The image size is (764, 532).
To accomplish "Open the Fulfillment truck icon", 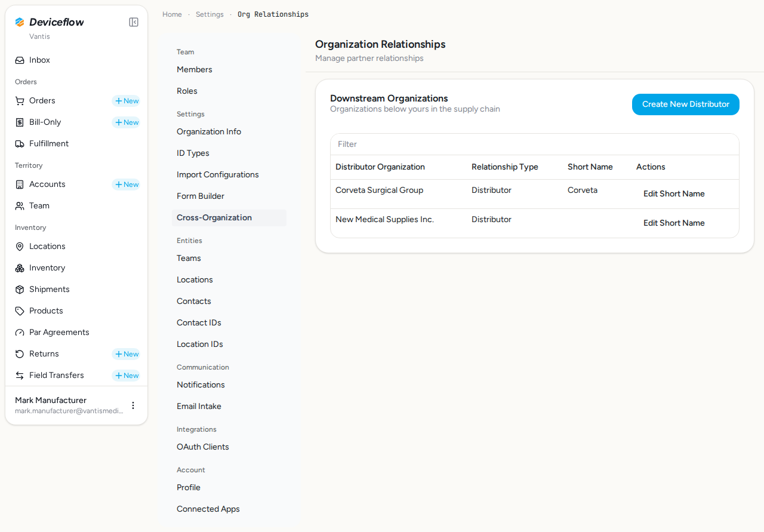I will click(20, 144).
